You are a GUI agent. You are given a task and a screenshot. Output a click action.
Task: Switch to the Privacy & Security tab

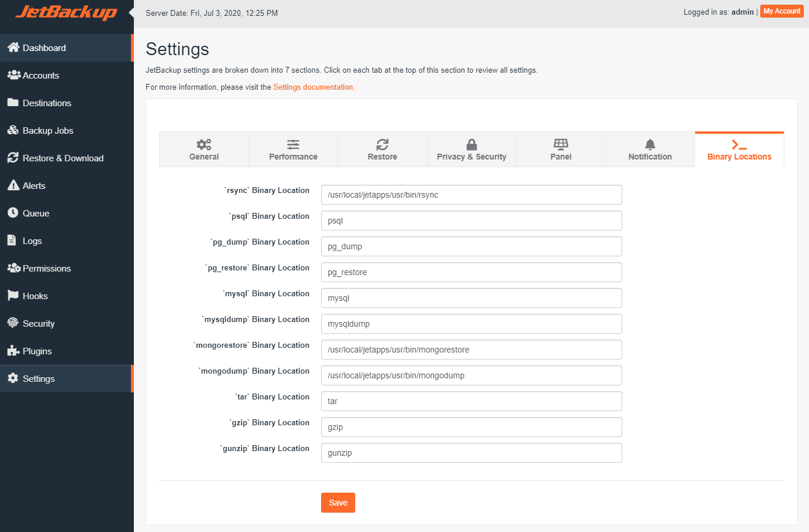point(471,149)
